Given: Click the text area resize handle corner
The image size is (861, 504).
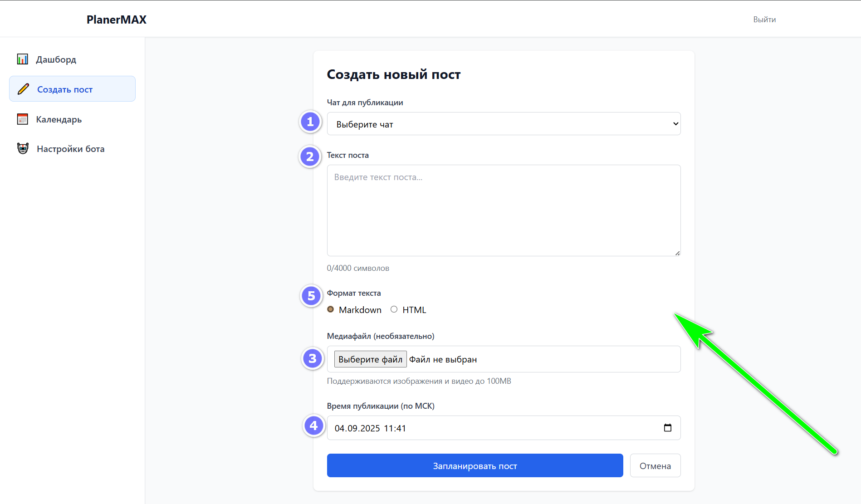Looking at the screenshot, I should tap(677, 253).
